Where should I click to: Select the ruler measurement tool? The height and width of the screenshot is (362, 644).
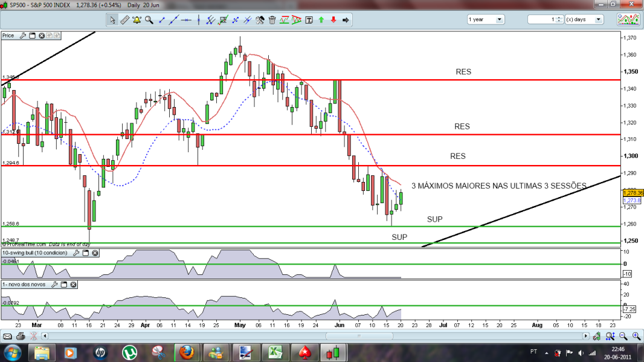click(x=125, y=20)
